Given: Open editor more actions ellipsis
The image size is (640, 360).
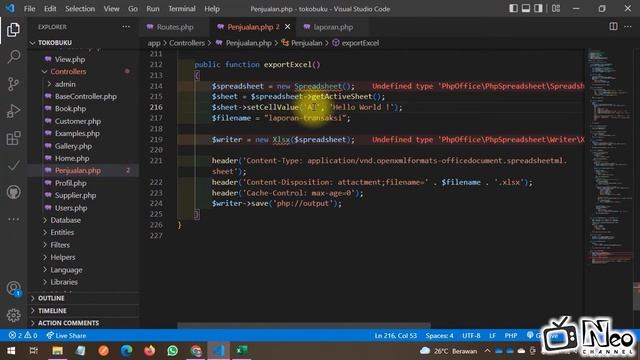Looking at the screenshot, I should click(x=628, y=27).
